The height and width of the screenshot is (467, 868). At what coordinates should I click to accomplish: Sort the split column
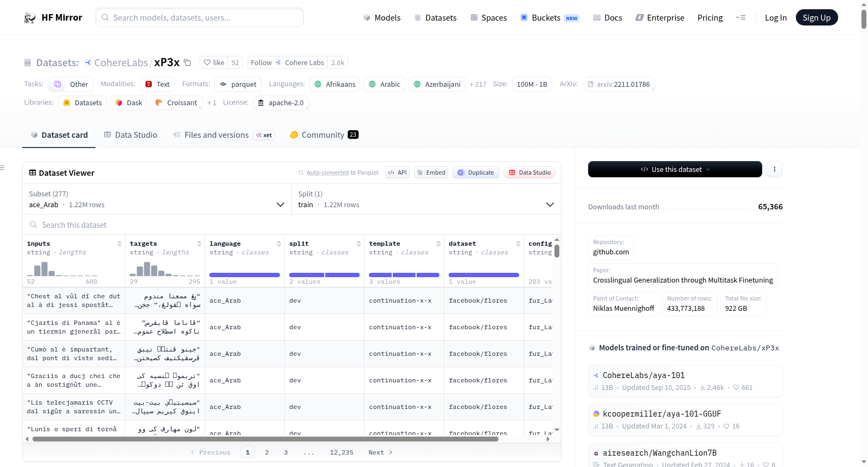coord(359,244)
